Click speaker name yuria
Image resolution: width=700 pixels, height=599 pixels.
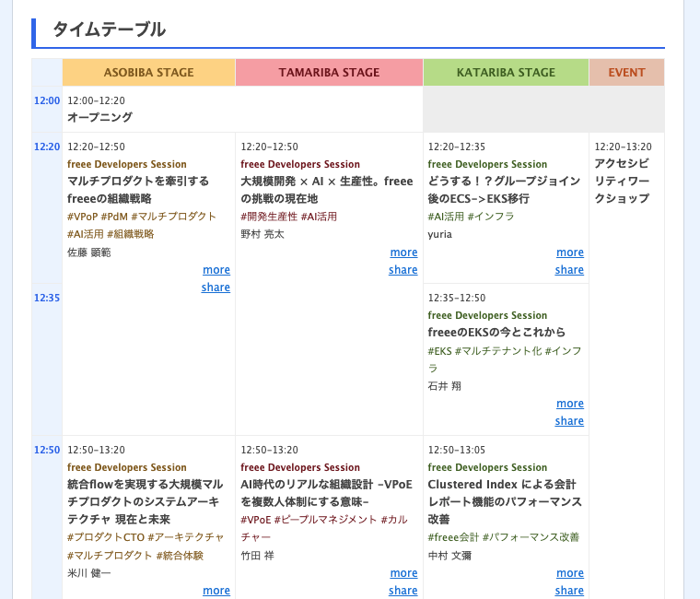pos(439,234)
